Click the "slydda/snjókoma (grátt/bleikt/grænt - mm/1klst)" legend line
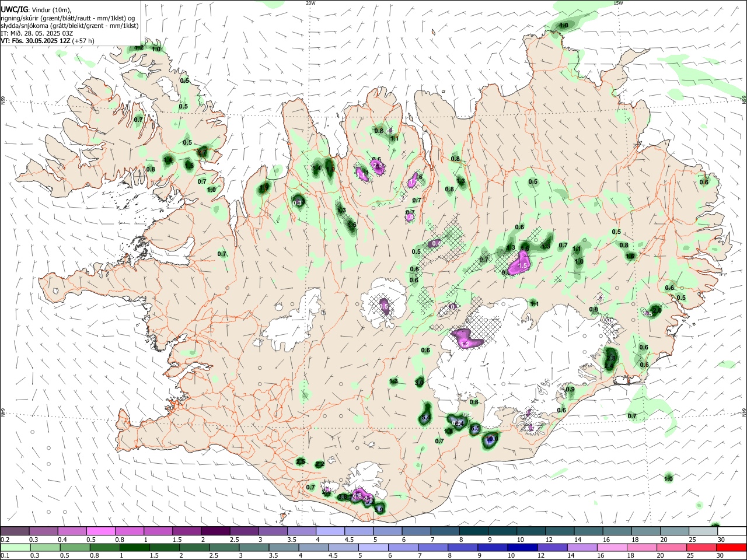This screenshot has height=560, width=747. click(x=70, y=26)
